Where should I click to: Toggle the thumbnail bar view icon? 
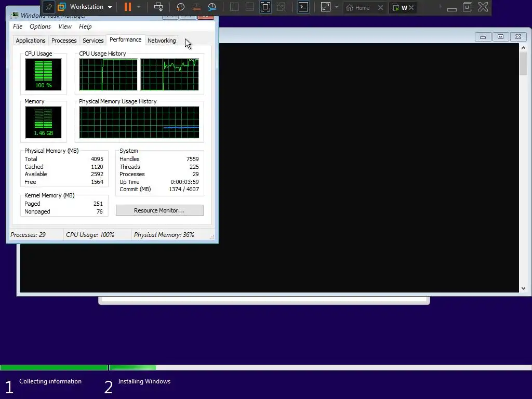pyautogui.click(x=250, y=7)
